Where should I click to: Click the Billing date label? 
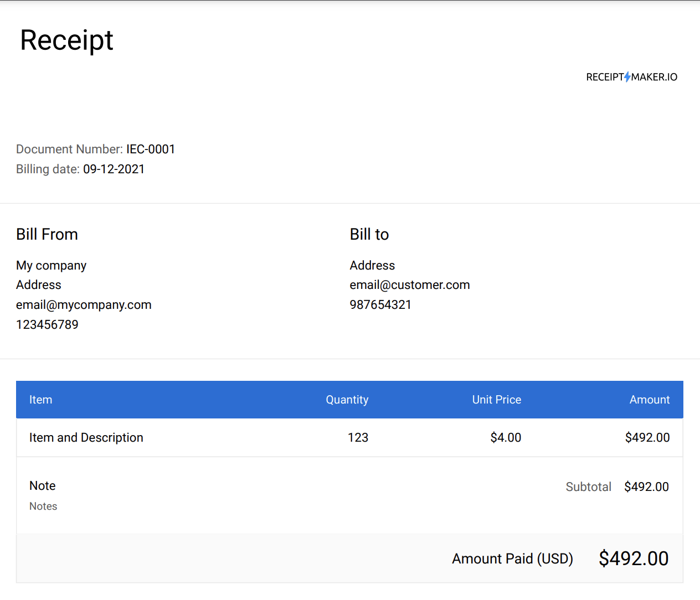(48, 169)
